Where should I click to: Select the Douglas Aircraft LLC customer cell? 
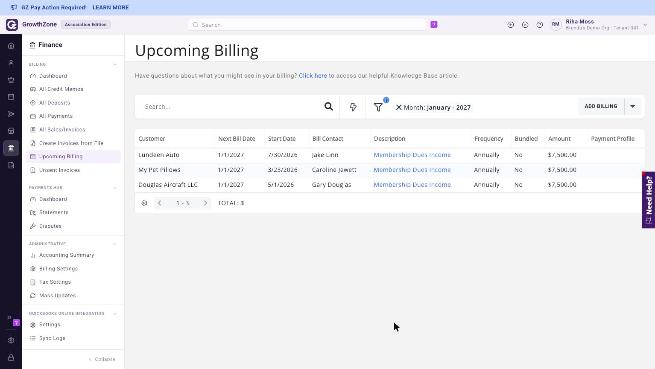pyautogui.click(x=168, y=185)
